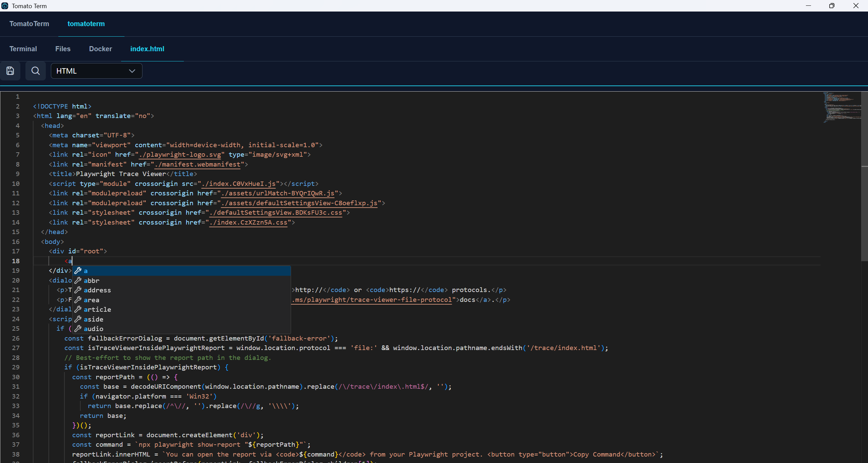Click the save file icon
868x463 pixels.
[x=10, y=71]
